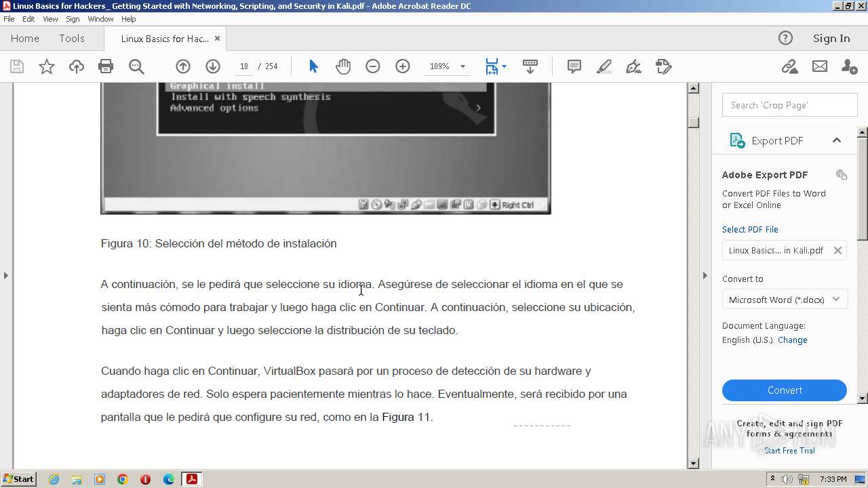Image resolution: width=868 pixels, height=488 pixels.
Task: Open the File menu
Action: coord(9,19)
